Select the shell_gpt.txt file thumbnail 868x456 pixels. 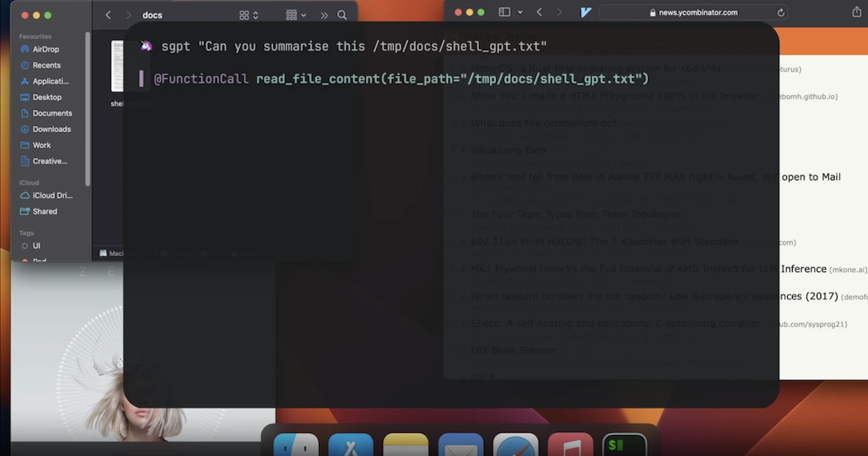coord(118,65)
